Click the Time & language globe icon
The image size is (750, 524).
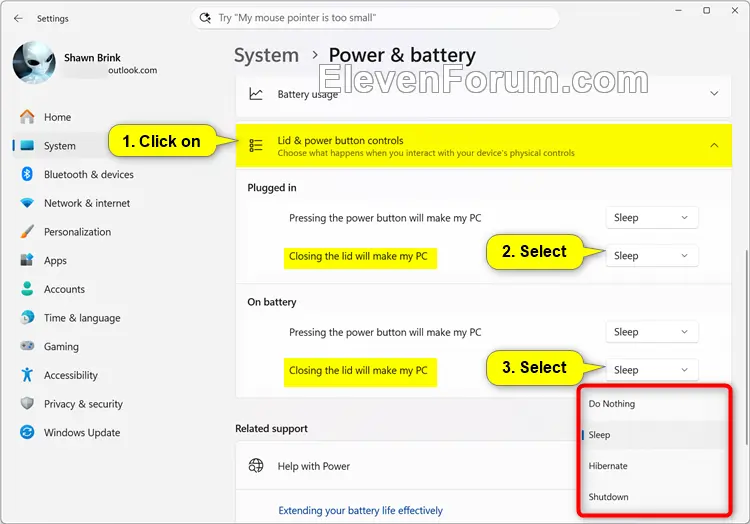(27, 317)
